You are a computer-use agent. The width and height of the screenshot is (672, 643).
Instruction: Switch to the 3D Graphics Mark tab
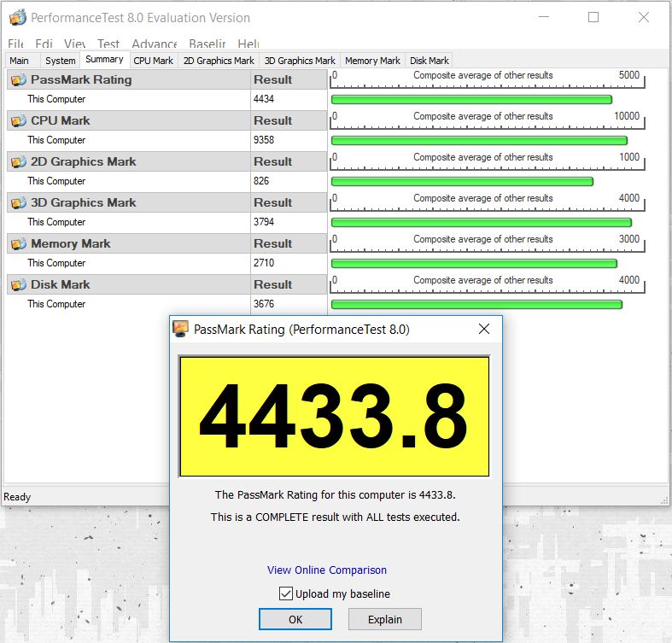tap(300, 61)
